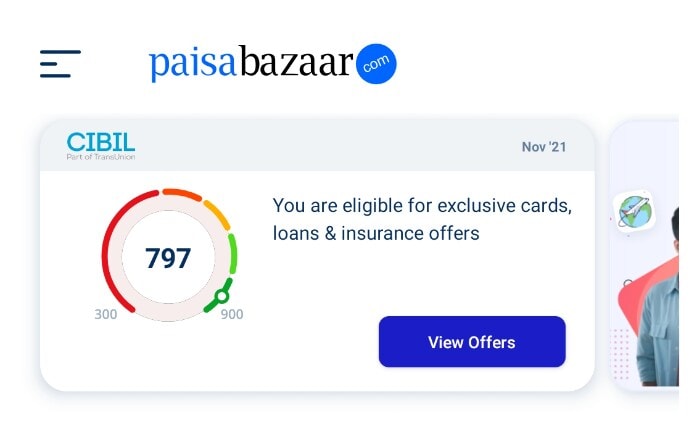
Task: Select the 797 credit score number
Action: (x=168, y=258)
